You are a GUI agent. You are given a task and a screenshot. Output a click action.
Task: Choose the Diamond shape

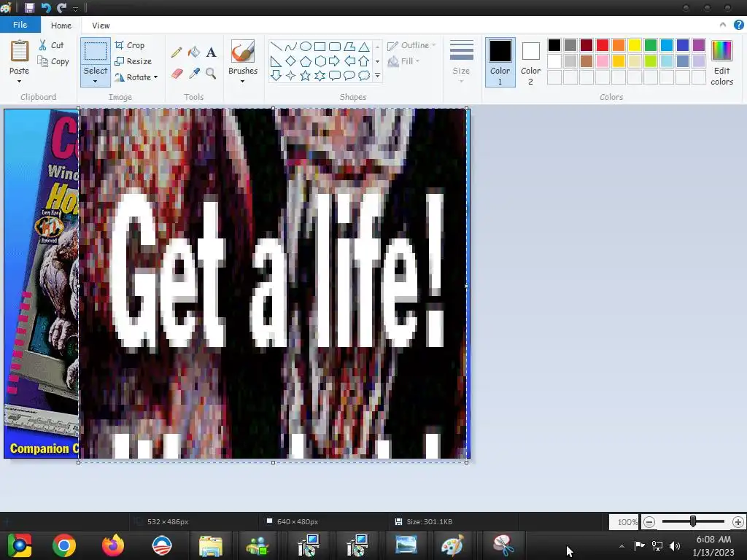(290, 61)
